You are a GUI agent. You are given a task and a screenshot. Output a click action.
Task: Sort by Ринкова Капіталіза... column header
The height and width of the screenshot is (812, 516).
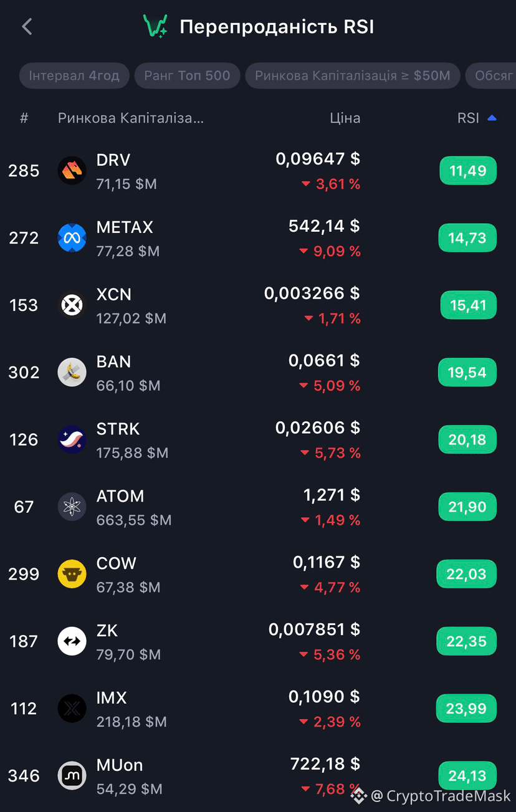[x=131, y=118]
